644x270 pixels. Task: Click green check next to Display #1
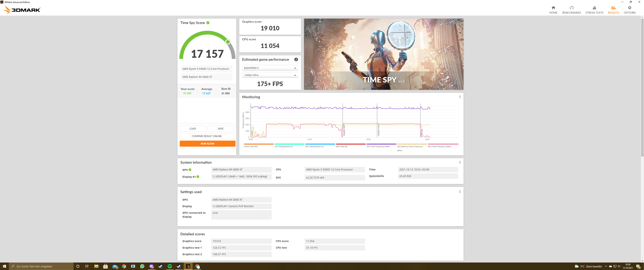point(198,177)
